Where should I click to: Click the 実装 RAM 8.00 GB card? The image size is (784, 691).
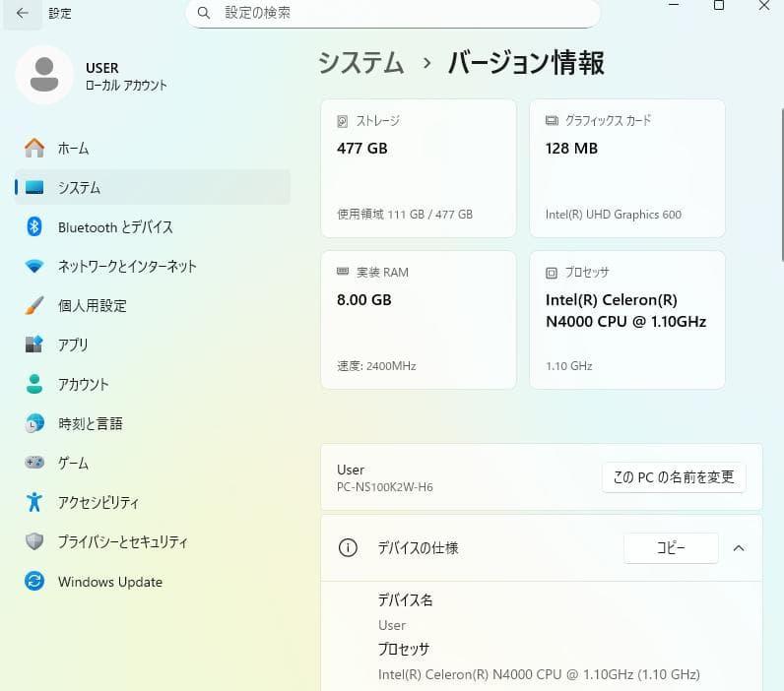point(419,320)
